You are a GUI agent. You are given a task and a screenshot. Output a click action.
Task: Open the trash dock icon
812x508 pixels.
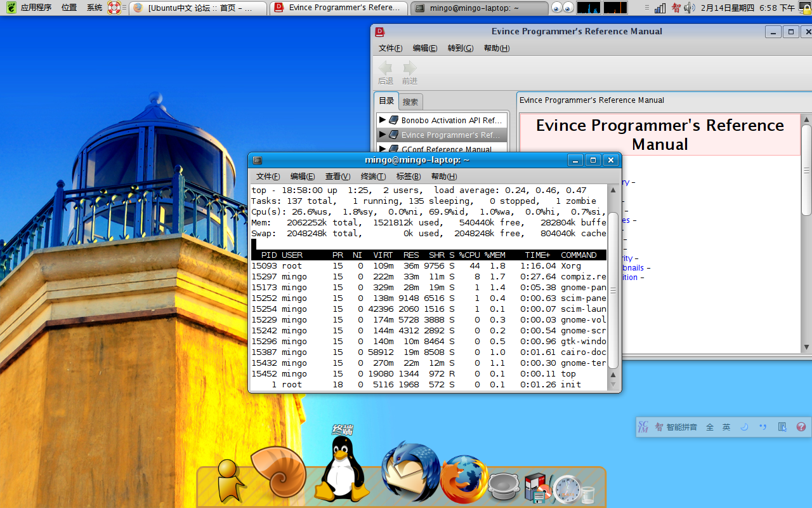pos(588,495)
